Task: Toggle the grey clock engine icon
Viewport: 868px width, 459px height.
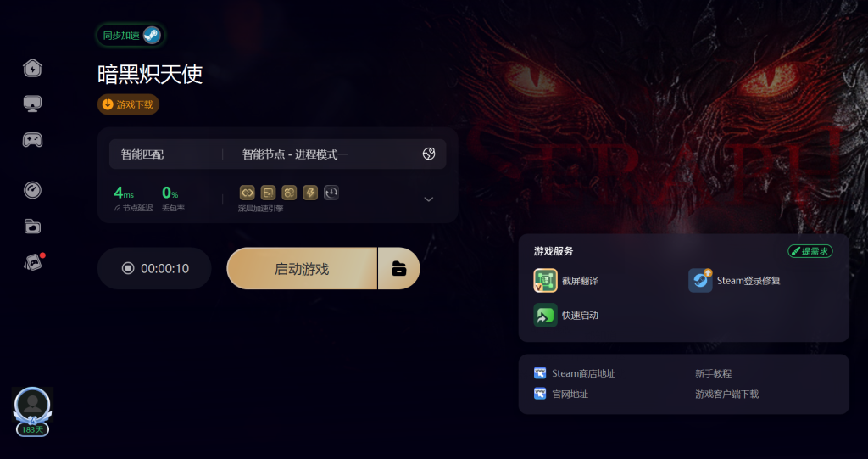Action: pos(331,193)
